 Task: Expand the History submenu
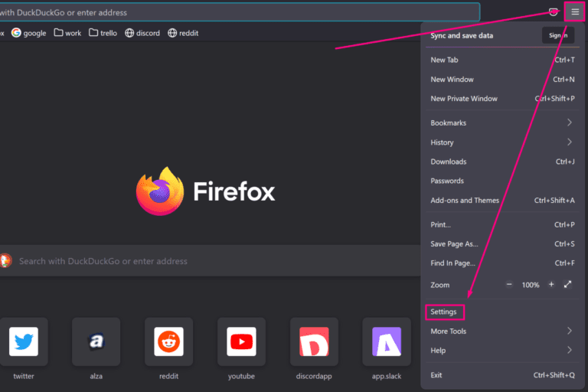502,142
